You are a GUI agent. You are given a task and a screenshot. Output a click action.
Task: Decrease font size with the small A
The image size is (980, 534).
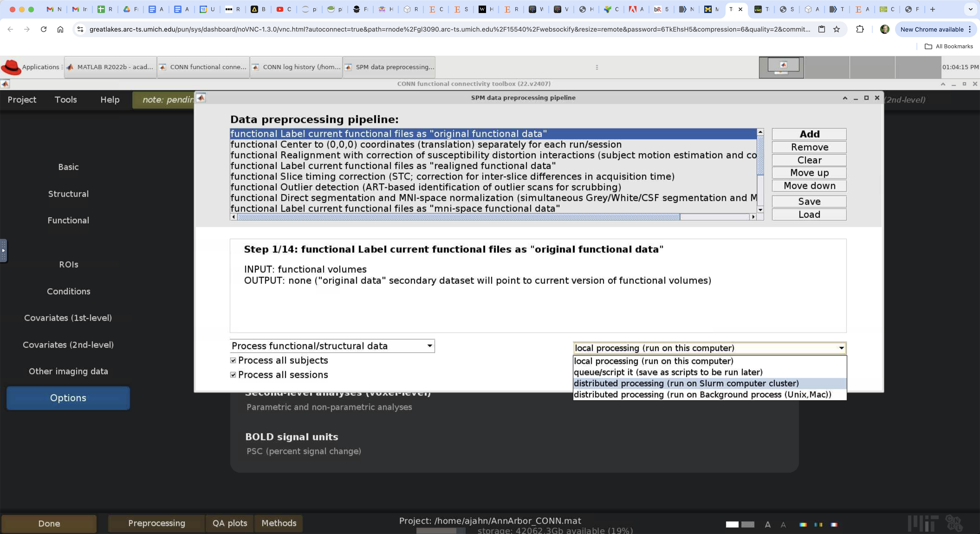coord(783,524)
